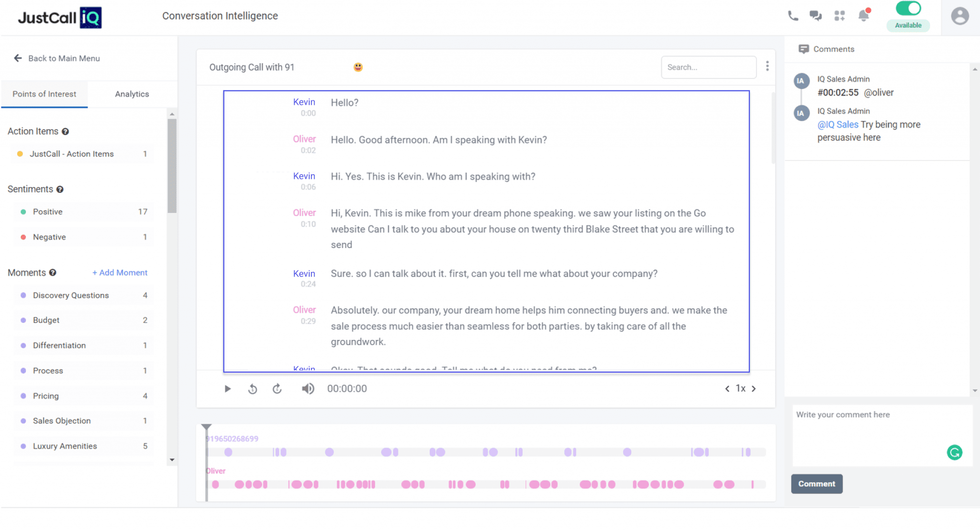Click the playhead marker on the call timeline

[x=206, y=427]
